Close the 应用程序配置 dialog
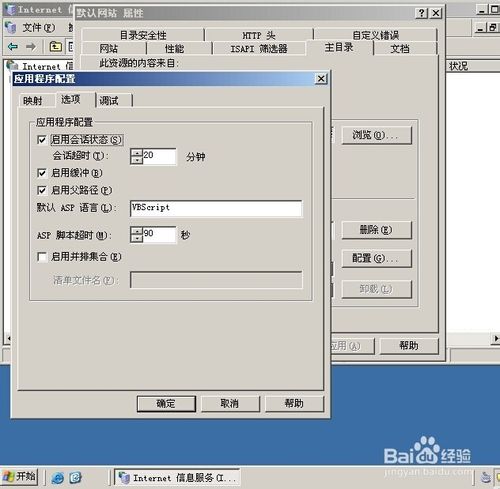The width and height of the screenshot is (500, 489). tap(321, 79)
